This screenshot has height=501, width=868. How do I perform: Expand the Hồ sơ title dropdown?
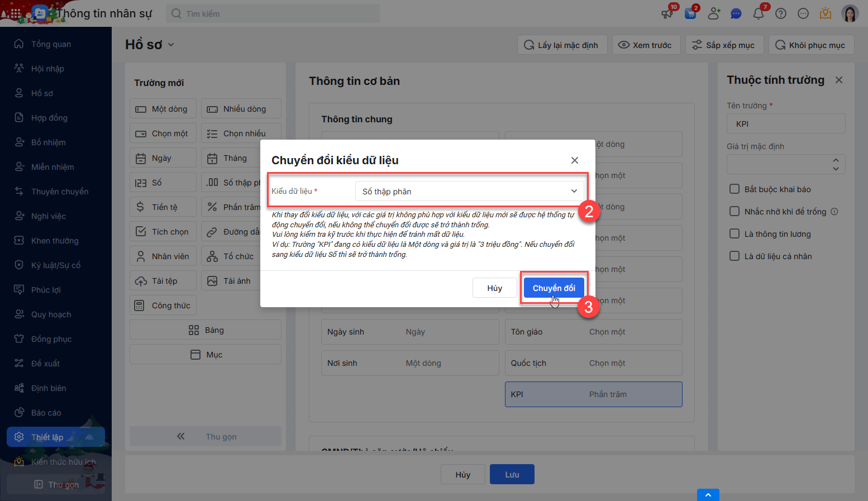pos(171,45)
